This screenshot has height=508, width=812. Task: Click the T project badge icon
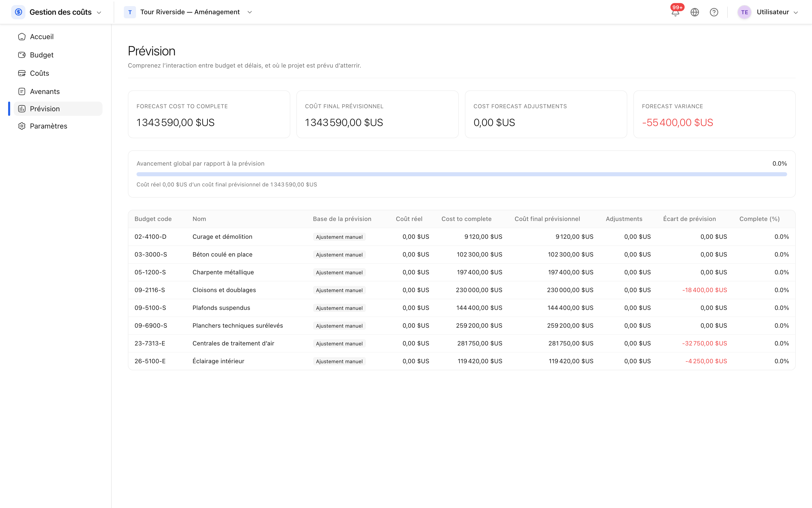pos(130,12)
